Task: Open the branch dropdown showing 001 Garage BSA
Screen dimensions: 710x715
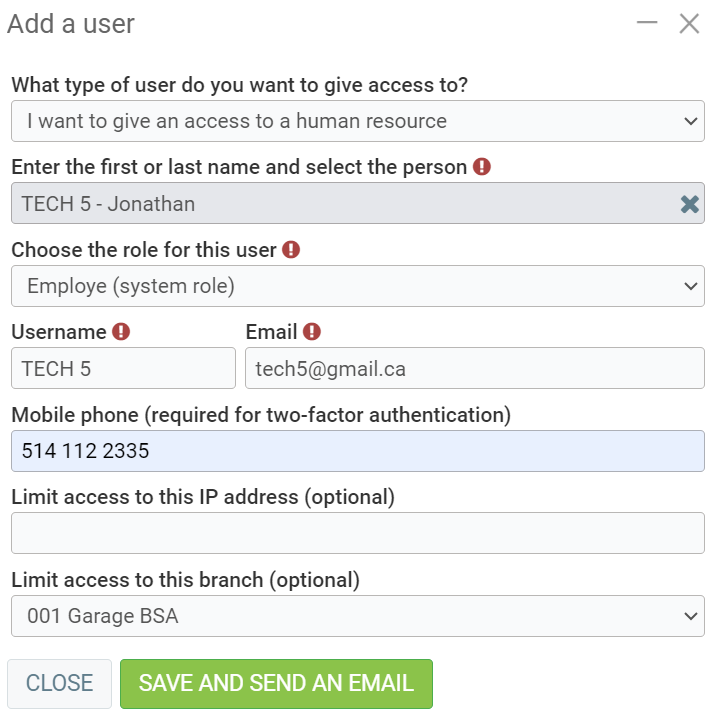Action: pos(357,616)
